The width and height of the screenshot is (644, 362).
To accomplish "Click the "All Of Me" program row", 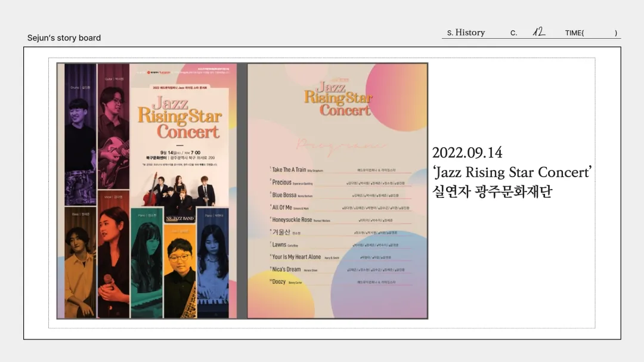I will click(x=341, y=208).
